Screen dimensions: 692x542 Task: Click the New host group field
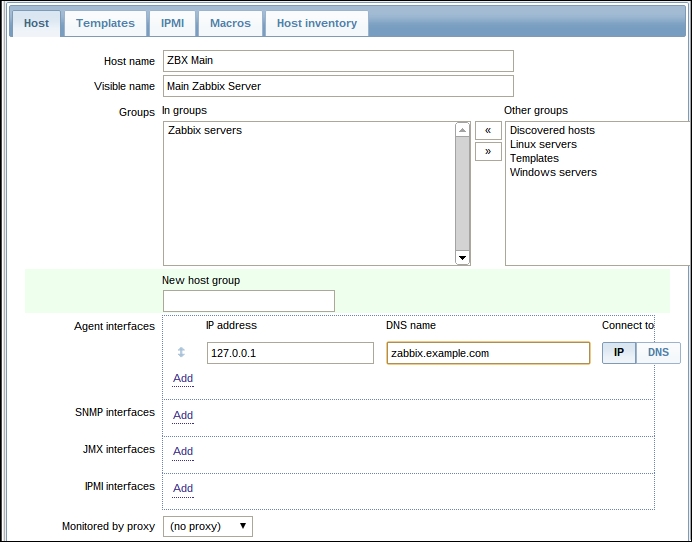[249, 301]
